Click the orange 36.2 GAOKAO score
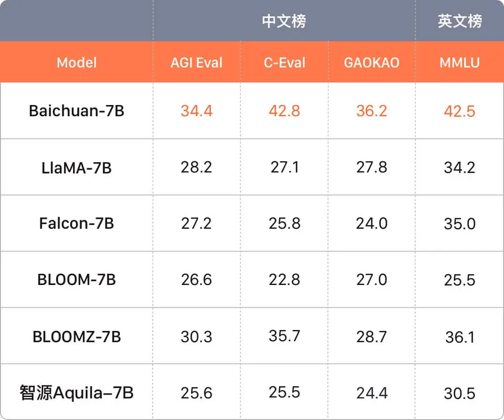The image size is (504, 420). (x=371, y=111)
